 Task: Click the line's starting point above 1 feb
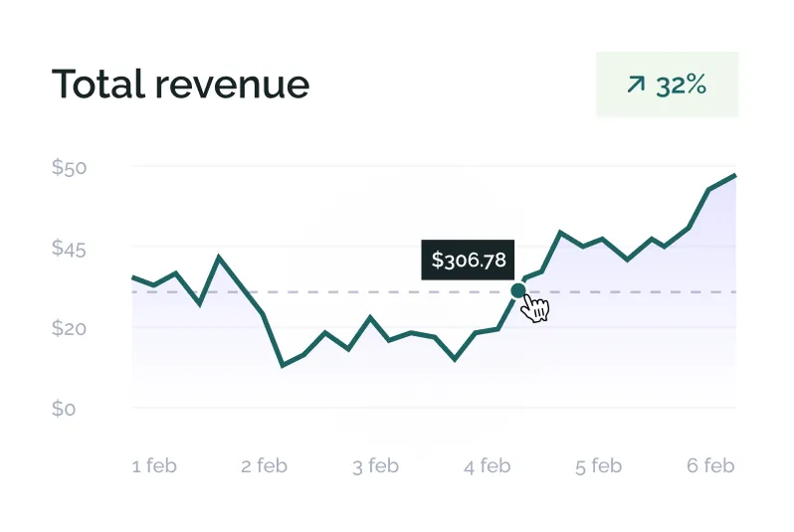pos(133,277)
